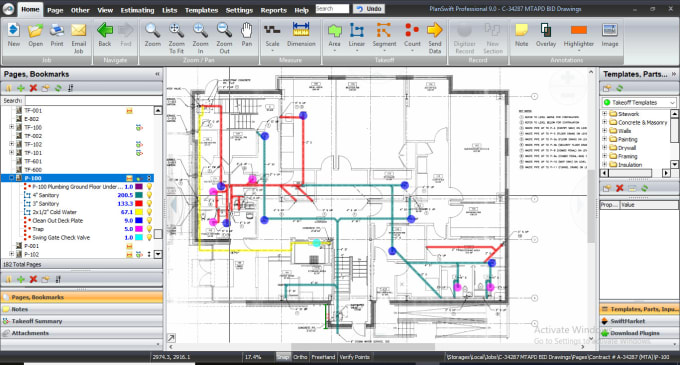The height and width of the screenshot is (365, 680).
Task: Collapse Pages, Bookmarks panel with chevron
Action: (x=157, y=74)
